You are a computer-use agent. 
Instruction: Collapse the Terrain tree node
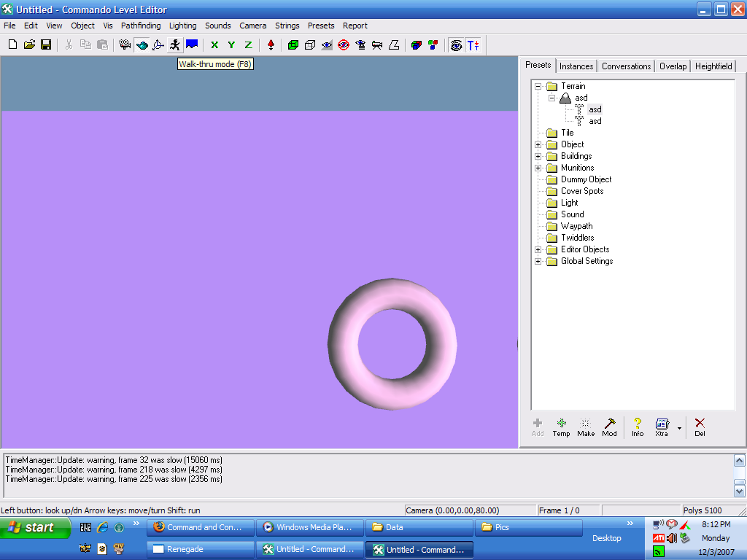(x=538, y=86)
